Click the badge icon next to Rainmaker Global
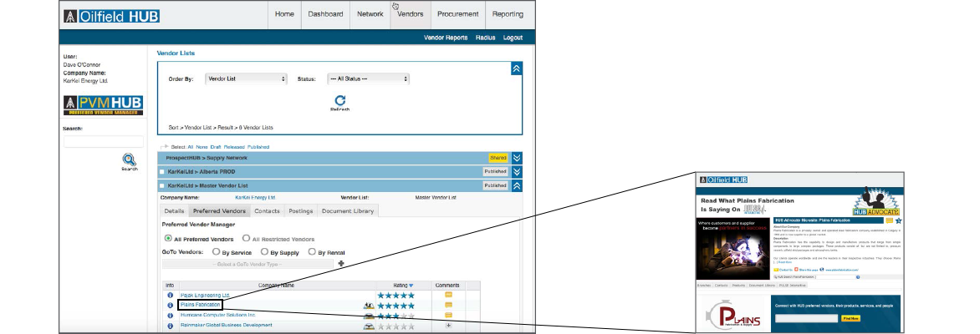This screenshot has width=980, height=334. [369, 326]
